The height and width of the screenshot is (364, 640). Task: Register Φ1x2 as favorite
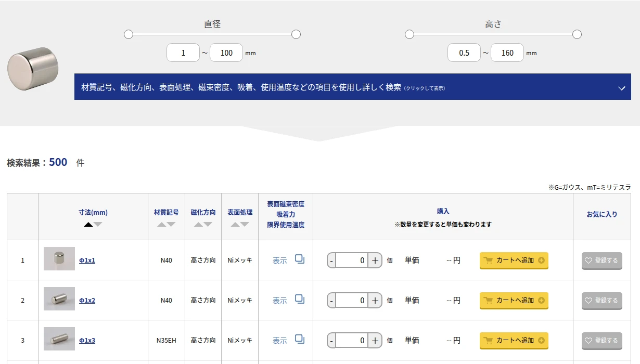602,301
